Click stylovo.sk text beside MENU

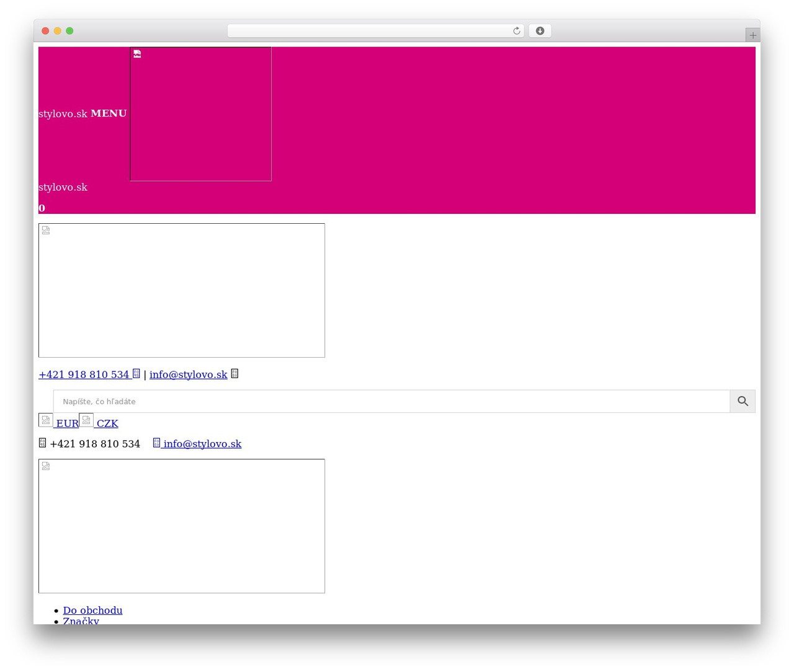point(63,114)
